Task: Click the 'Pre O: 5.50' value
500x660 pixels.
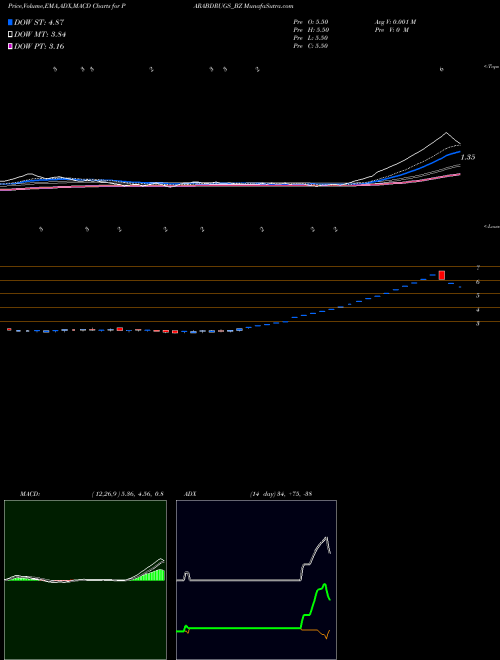Action: click(311, 22)
